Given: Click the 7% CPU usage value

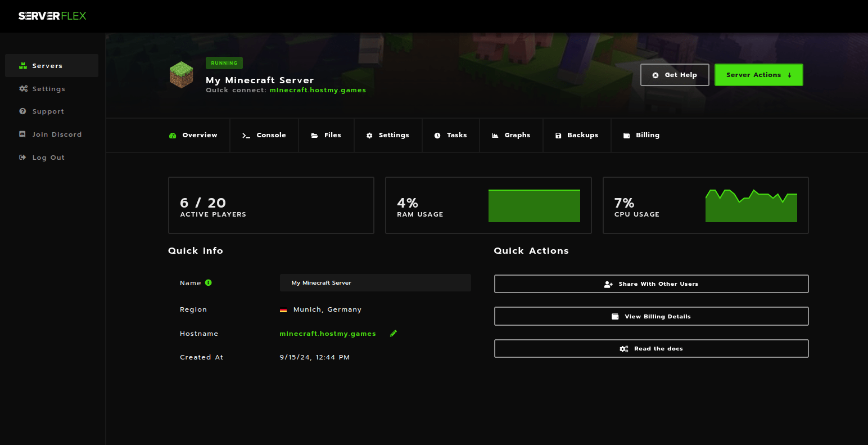Looking at the screenshot, I should click(624, 203).
